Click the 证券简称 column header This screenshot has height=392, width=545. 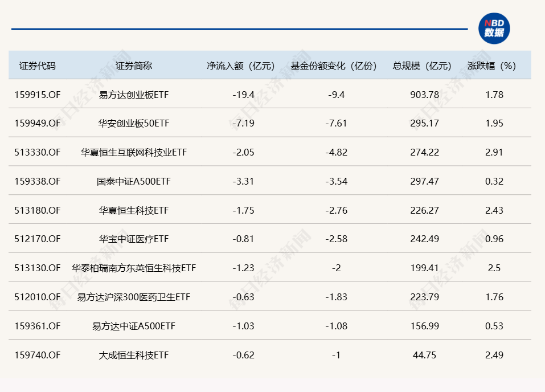pyautogui.click(x=134, y=66)
